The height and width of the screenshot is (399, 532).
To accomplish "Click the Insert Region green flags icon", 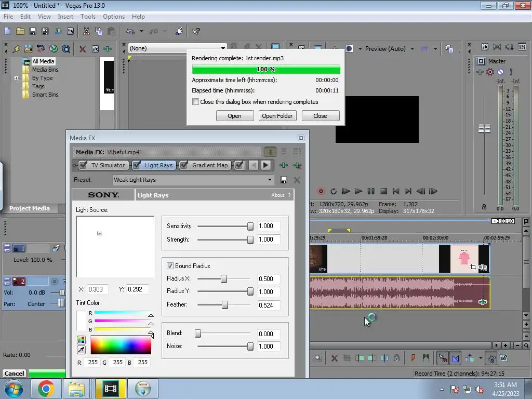I will click(x=426, y=358).
